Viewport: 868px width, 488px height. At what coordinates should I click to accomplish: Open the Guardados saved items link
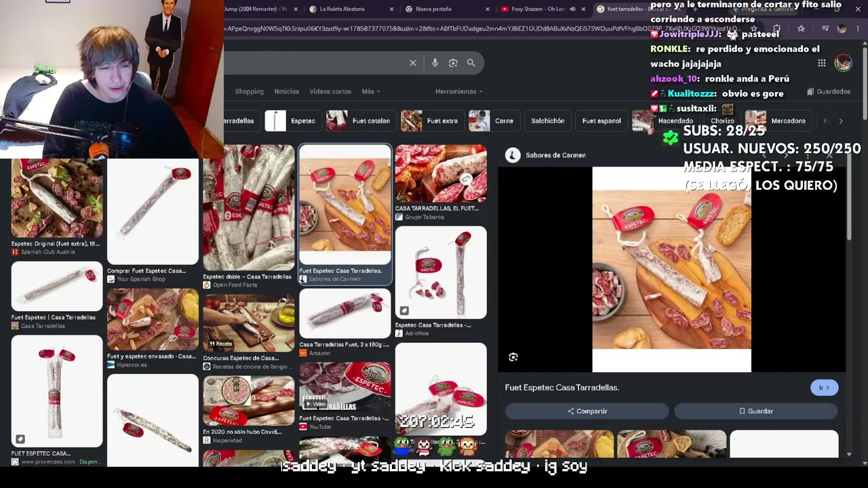829,91
